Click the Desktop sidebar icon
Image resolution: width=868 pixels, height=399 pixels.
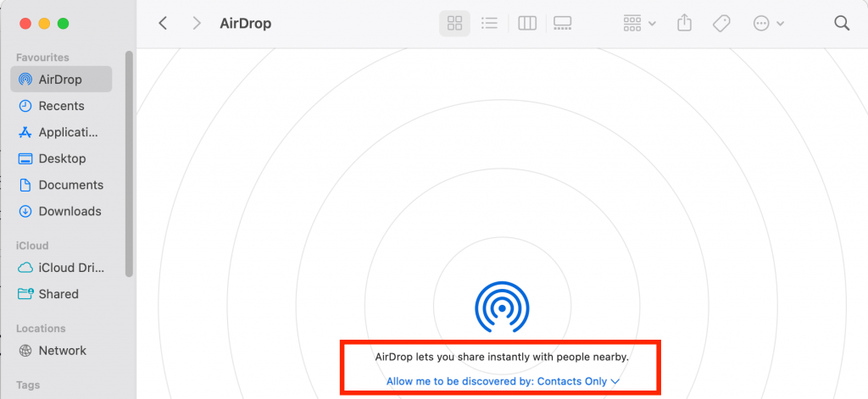[x=25, y=158]
